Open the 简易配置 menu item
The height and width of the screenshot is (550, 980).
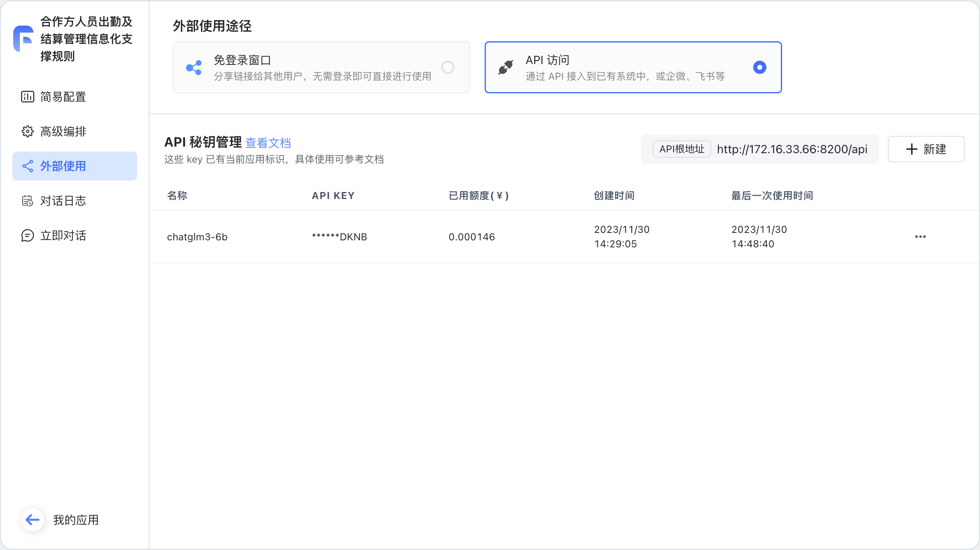click(x=63, y=97)
